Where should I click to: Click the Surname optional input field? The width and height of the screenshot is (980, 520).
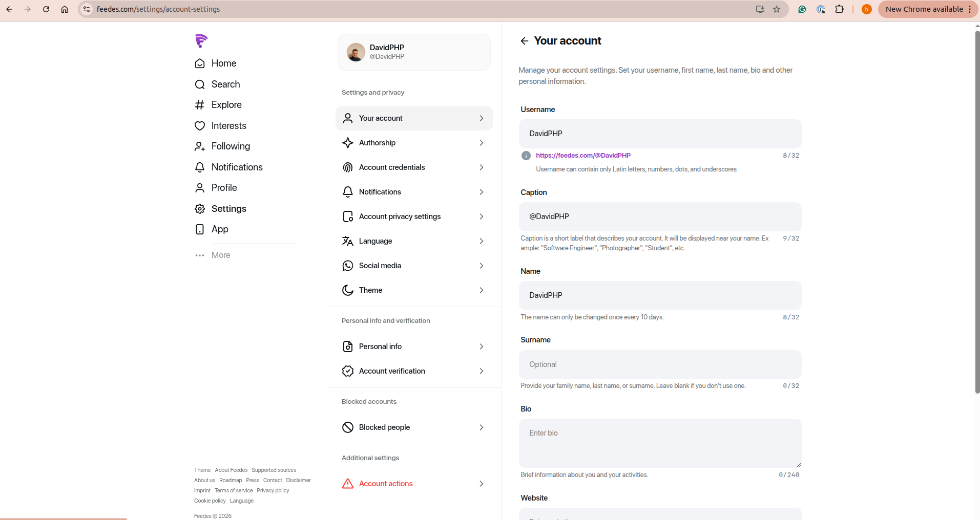[660, 364]
